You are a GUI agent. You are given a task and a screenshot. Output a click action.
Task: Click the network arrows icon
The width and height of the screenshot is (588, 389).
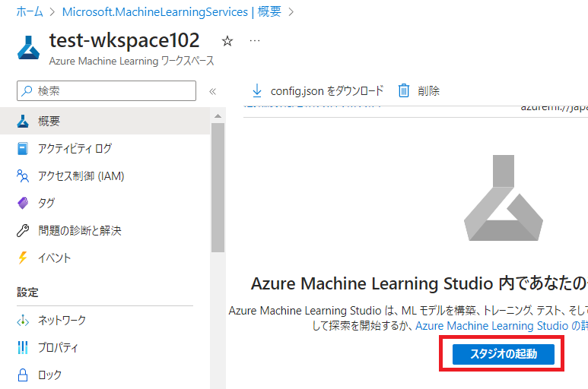tap(23, 321)
